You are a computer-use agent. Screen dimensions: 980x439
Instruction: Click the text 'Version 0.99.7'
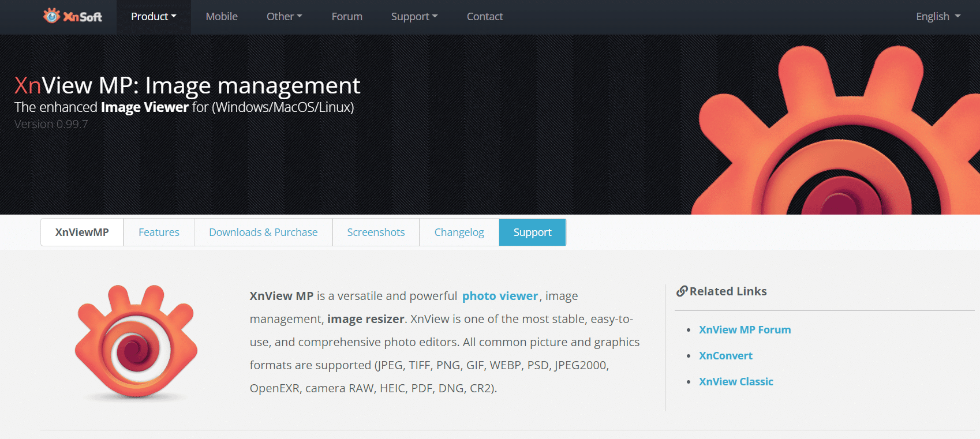click(51, 124)
